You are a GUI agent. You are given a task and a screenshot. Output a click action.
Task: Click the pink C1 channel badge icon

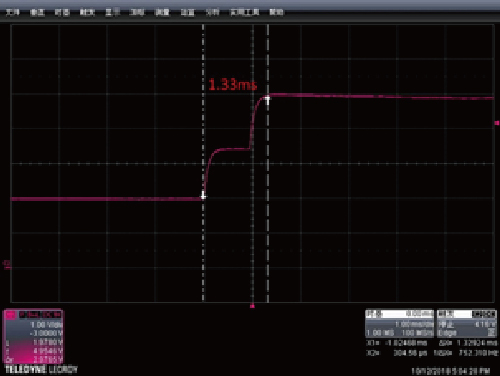point(11,315)
